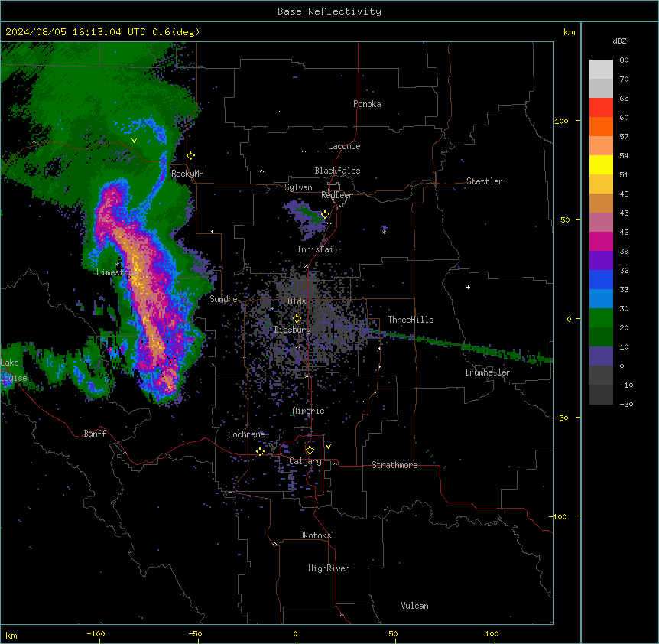Click the Cochrane town label
Viewport: 659px width, 644px height.
point(246,434)
